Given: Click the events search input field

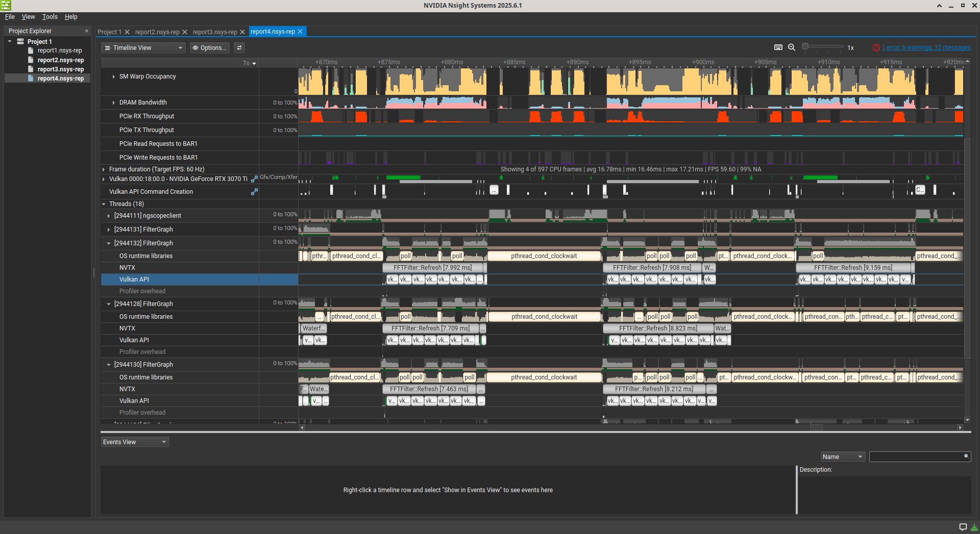Looking at the screenshot, I should pyautogui.click(x=920, y=457).
